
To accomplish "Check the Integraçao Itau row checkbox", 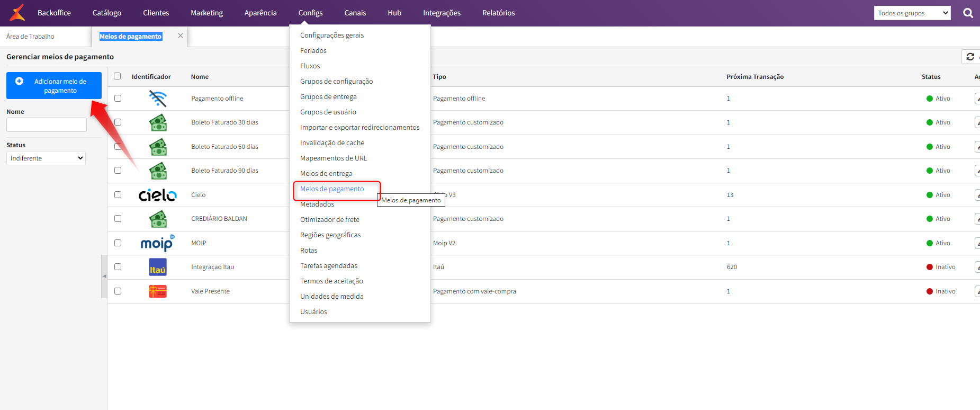I will 118,267.
